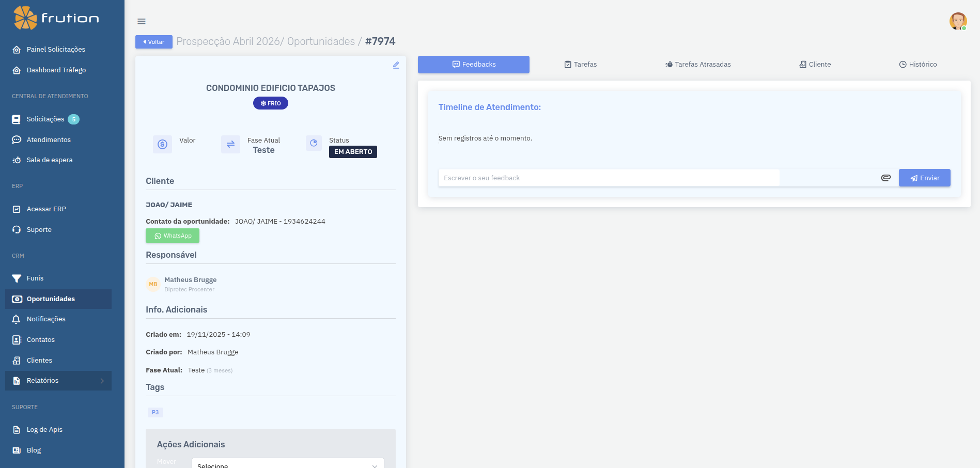Click the P3 tag chip
This screenshot has width=980, height=468.
(155, 412)
